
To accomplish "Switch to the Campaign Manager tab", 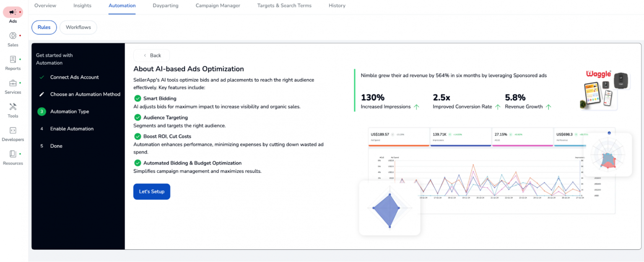I will coord(218,5).
